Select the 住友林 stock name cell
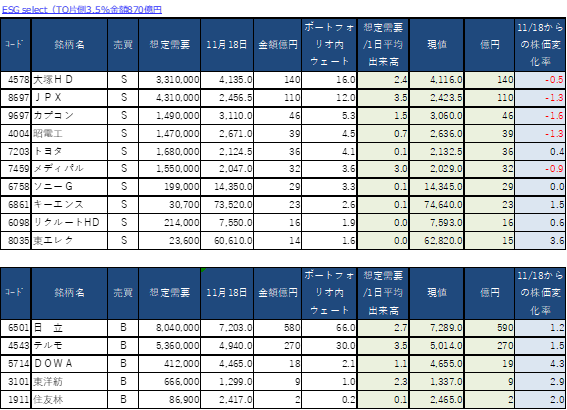Viewport: 567px width, 410px height. (69, 400)
